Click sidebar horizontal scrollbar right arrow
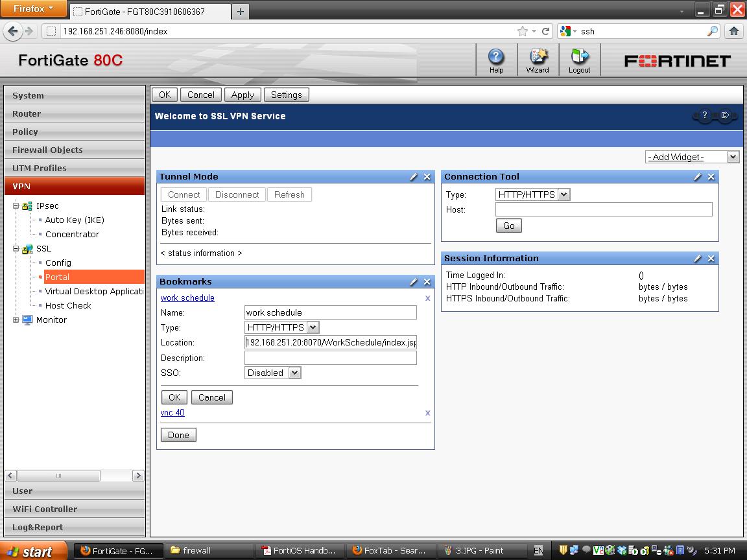The height and width of the screenshot is (560, 747). click(138, 475)
